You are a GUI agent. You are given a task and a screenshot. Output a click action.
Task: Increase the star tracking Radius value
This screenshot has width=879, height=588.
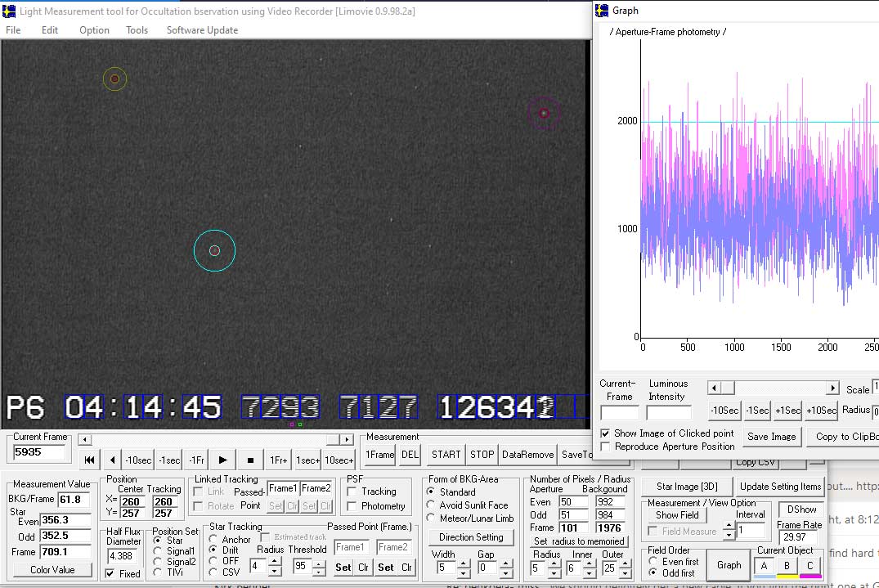pos(275,563)
